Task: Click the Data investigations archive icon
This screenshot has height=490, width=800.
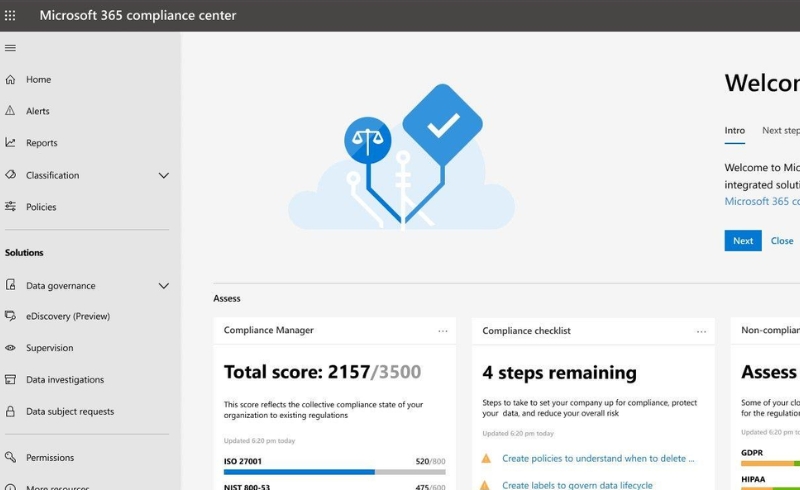Action: [x=10, y=379]
